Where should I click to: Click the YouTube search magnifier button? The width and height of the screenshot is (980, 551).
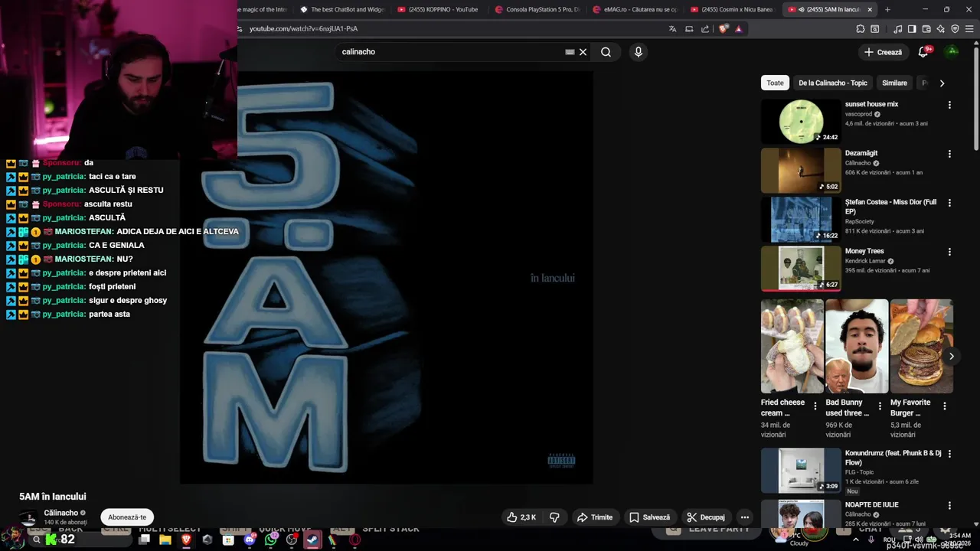coord(606,52)
